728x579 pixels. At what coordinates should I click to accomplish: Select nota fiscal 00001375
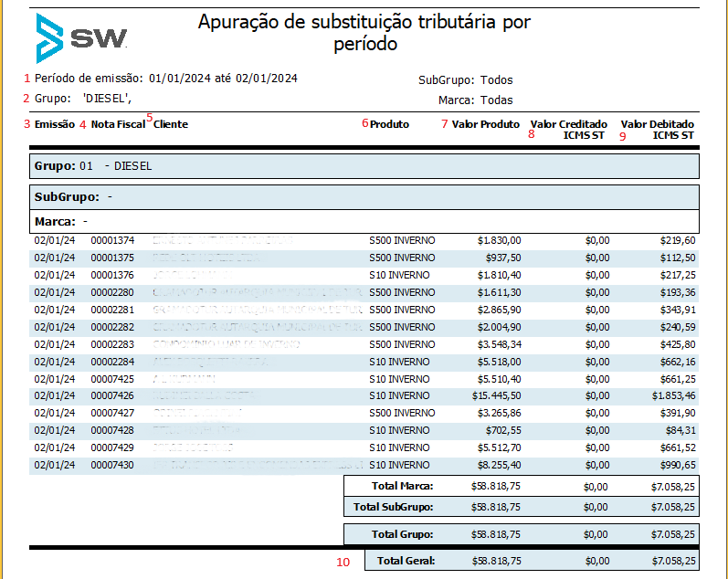coord(112,258)
